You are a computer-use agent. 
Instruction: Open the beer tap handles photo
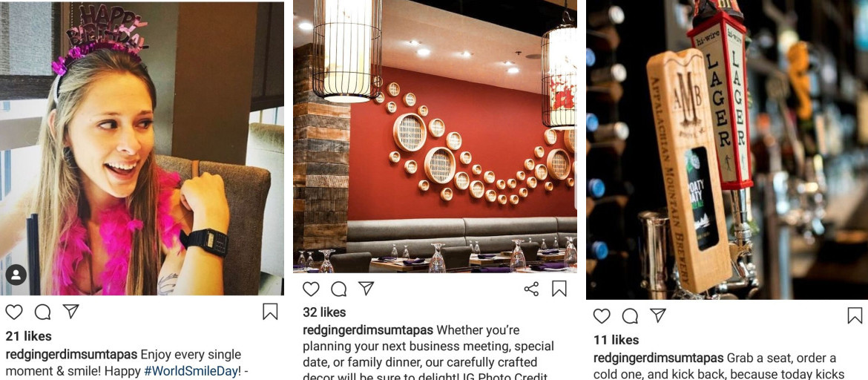tap(727, 150)
